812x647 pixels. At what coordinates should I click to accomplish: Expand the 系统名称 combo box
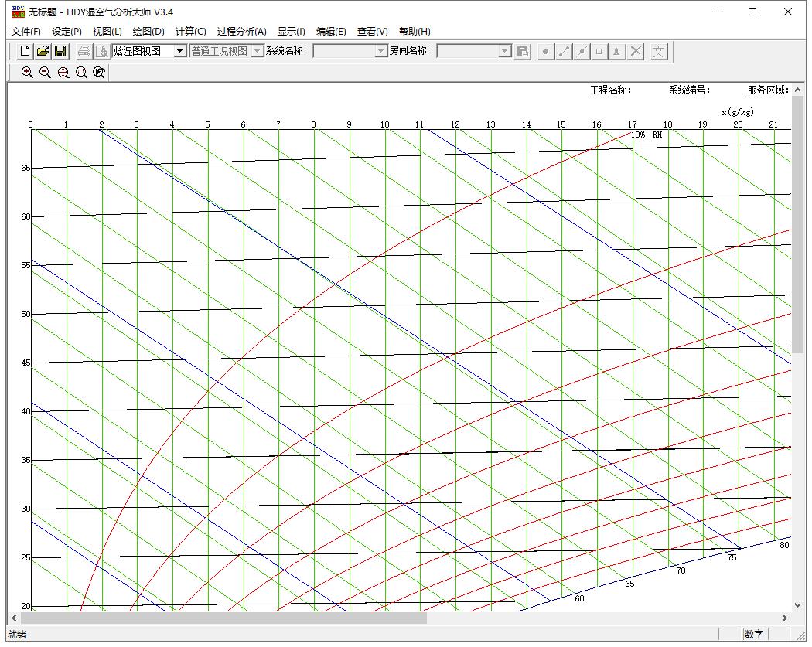[x=381, y=51]
